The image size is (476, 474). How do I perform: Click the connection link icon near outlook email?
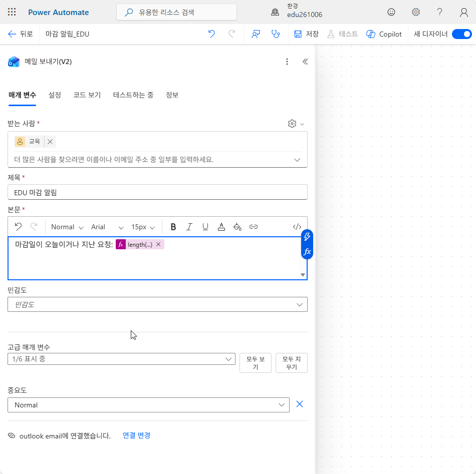pos(12,436)
